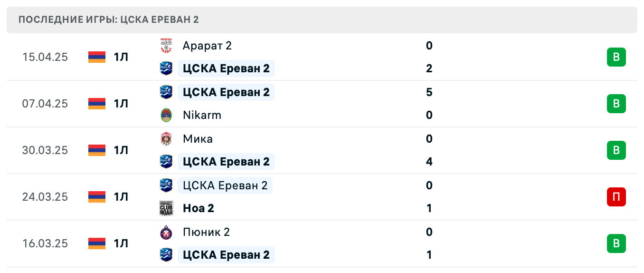Click the Nikarm team logo
Screen dimensions: 644x273
tap(166, 115)
